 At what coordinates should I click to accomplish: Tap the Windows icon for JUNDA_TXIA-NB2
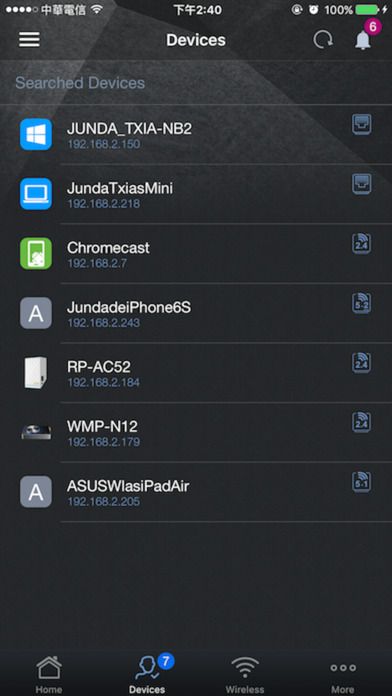click(36, 134)
